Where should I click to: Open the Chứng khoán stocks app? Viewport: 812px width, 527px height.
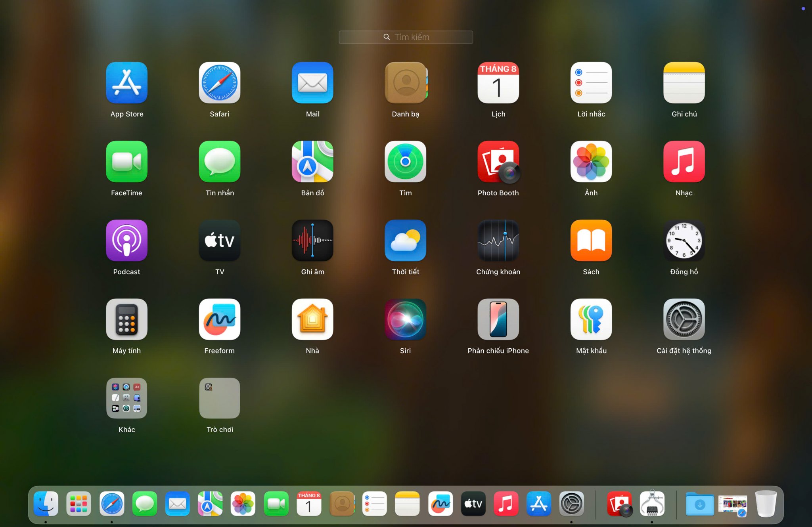point(498,241)
